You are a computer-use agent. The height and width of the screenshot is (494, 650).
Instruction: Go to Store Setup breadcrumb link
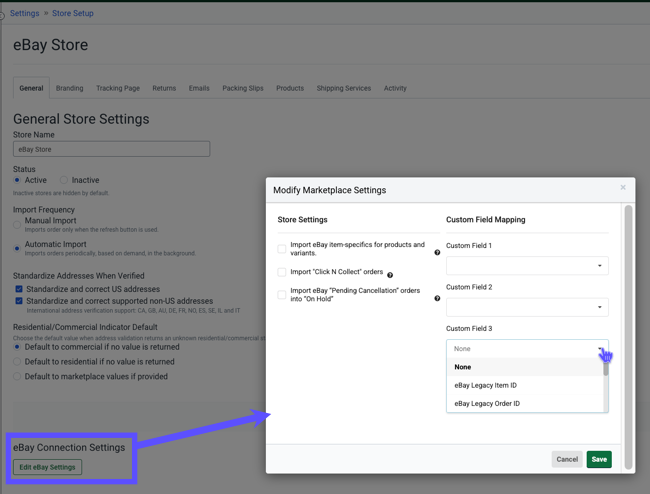73,13
